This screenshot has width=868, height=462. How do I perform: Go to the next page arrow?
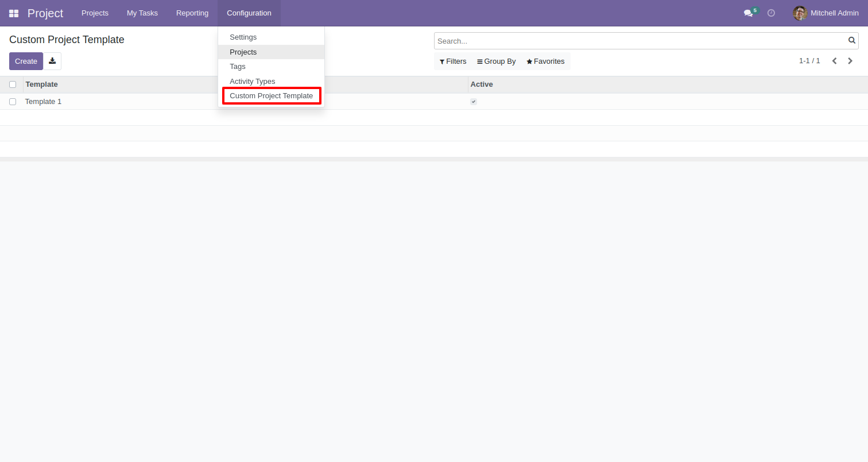click(850, 61)
